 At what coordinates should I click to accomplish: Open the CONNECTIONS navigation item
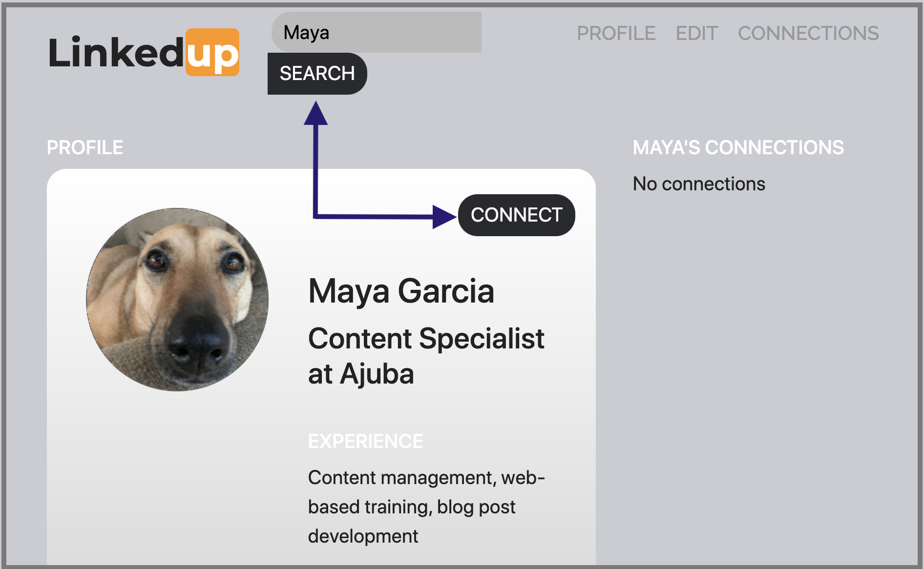[x=808, y=33]
